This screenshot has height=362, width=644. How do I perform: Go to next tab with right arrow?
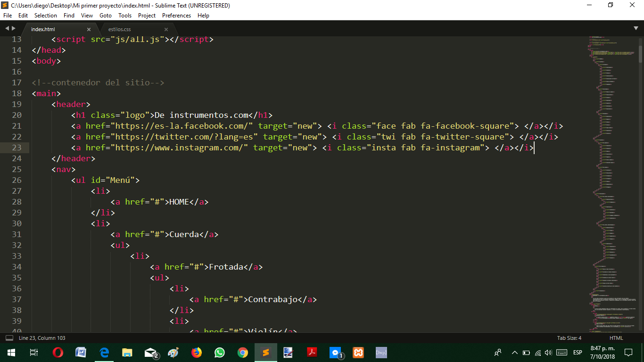[x=13, y=28]
